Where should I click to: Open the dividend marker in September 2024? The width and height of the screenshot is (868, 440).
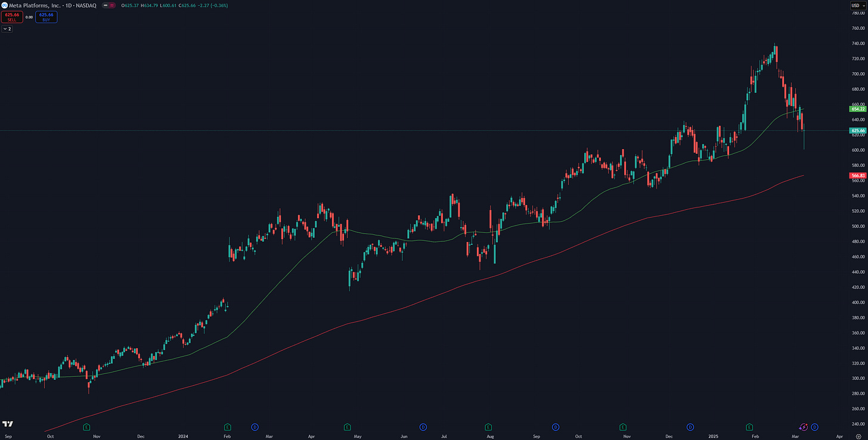pos(555,427)
